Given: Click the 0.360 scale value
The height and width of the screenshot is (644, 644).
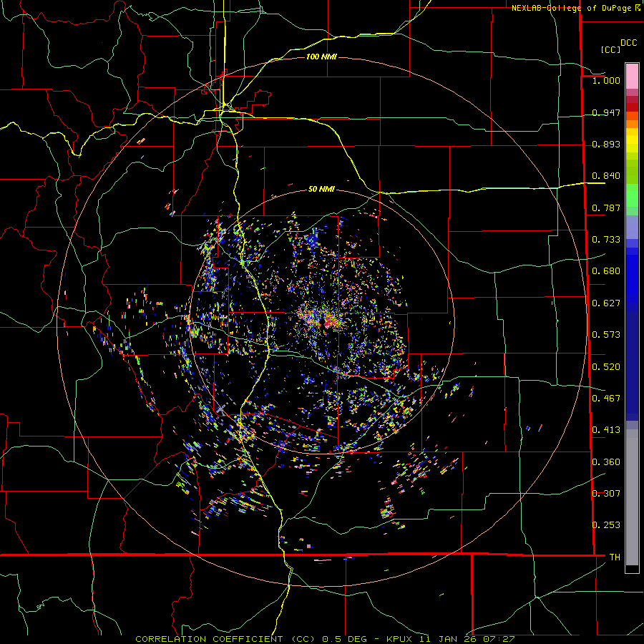Looking at the screenshot, I should click(606, 462).
